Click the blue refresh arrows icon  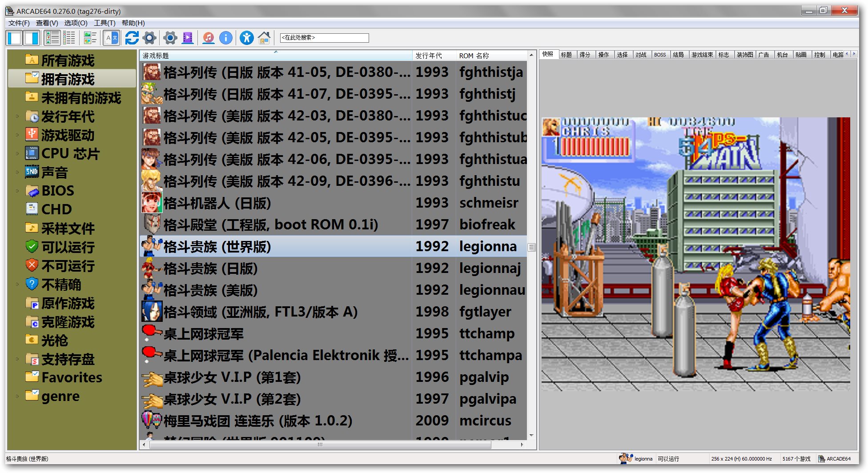click(x=132, y=38)
